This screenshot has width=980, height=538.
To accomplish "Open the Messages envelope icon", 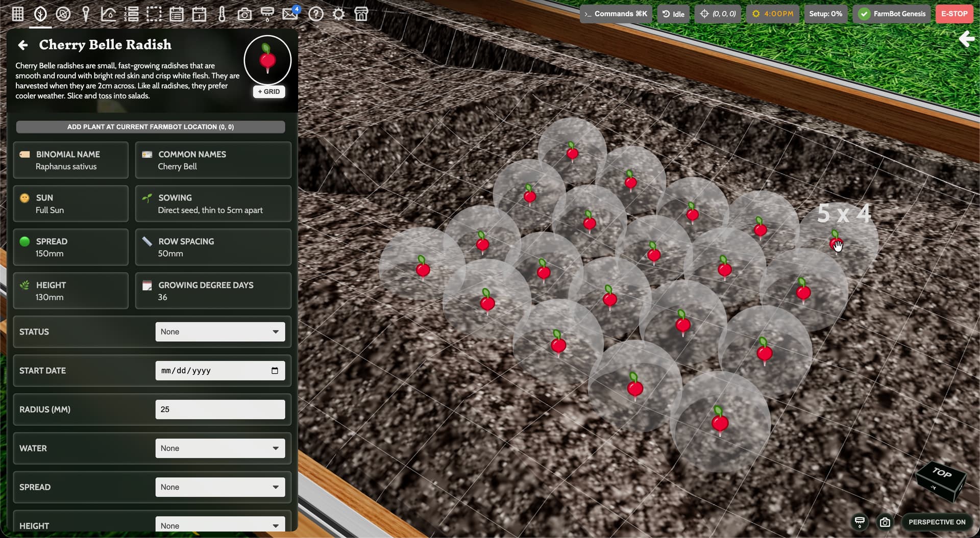I will 290,14.
